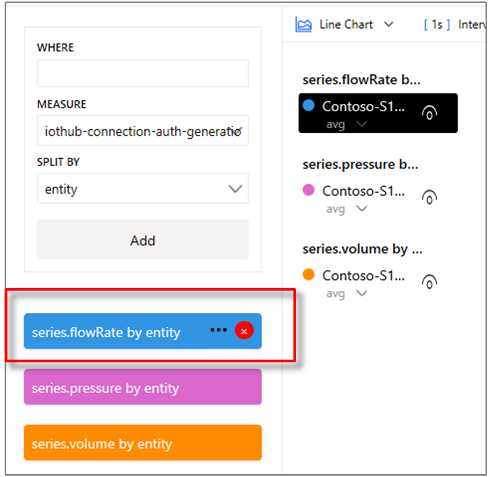Screen dimensions: 488x477
Task: Click the MEASURE iothub-connection field
Action: click(x=143, y=131)
